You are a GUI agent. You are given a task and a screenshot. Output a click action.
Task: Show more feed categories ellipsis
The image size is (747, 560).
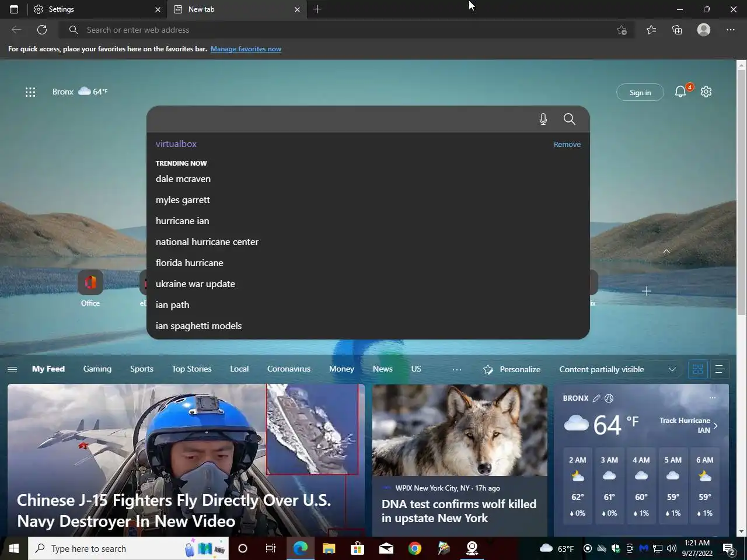click(x=457, y=369)
